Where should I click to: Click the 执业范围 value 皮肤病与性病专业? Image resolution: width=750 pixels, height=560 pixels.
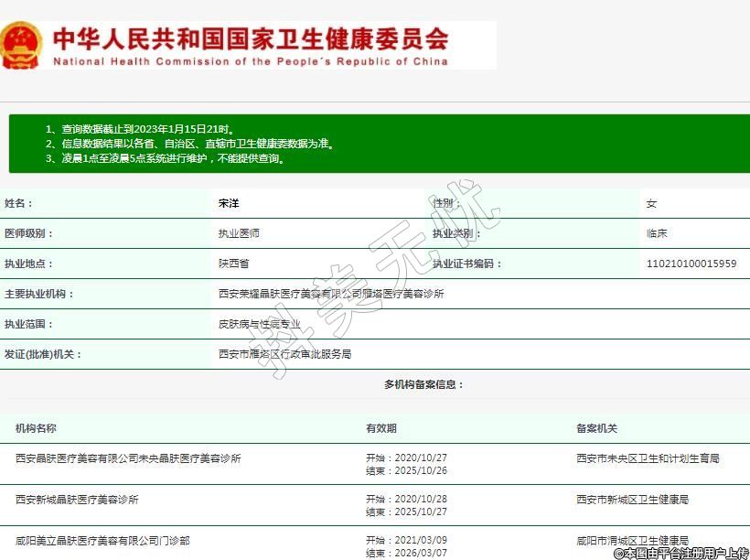[x=260, y=324]
